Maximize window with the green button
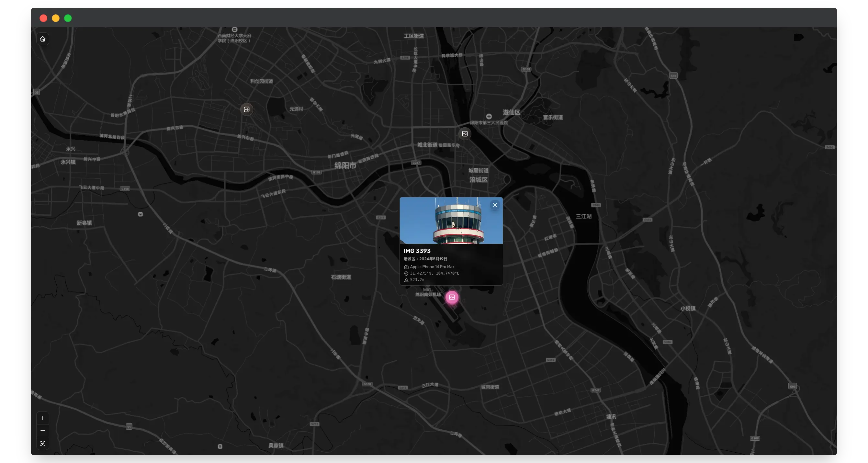 pos(68,18)
